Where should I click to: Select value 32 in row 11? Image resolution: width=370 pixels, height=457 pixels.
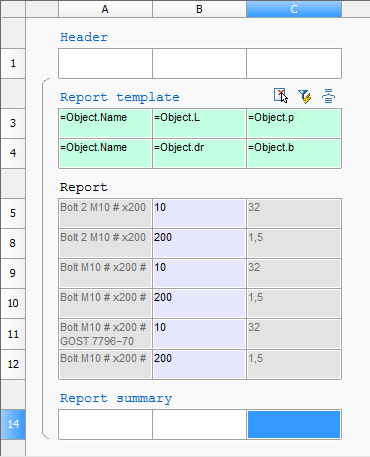point(294,334)
